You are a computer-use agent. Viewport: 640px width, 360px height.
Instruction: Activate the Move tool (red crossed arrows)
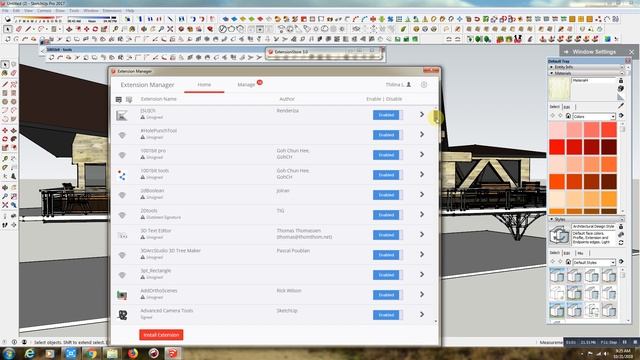(87, 29)
